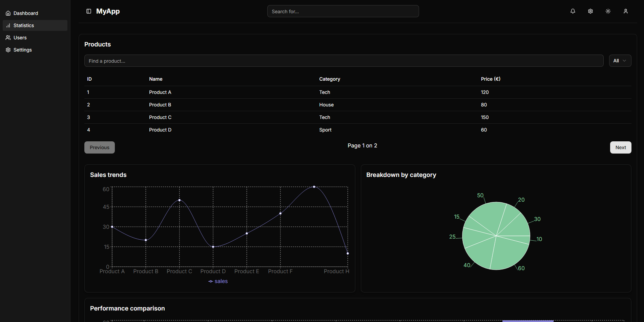Select the Product D name cell
The image size is (644, 322).
click(160, 130)
